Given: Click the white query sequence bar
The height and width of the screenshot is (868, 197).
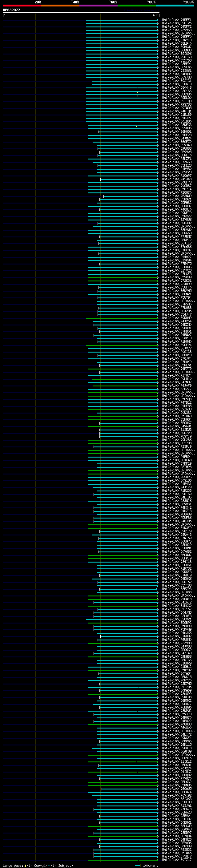Looking at the screenshot, I should (x=81, y=13).
